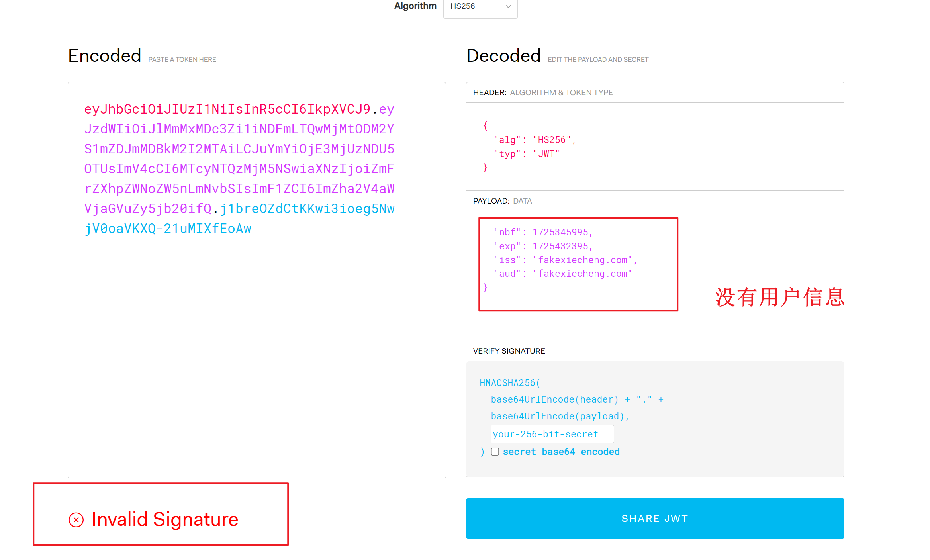This screenshot has height=560, width=930.
Task: Click the EDIT THE PAYLOAD AND SECRET hint
Action: click(x=598, y=60)
